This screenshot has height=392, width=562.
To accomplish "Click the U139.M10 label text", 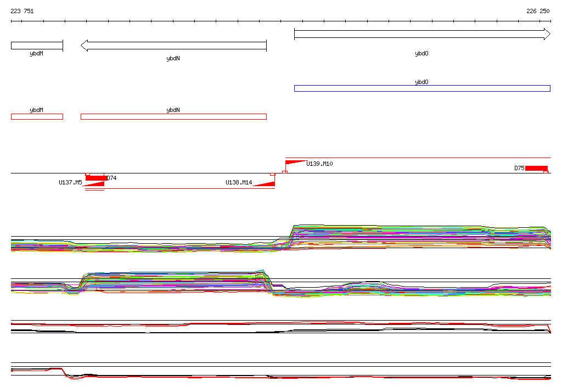I will point(320,164).
